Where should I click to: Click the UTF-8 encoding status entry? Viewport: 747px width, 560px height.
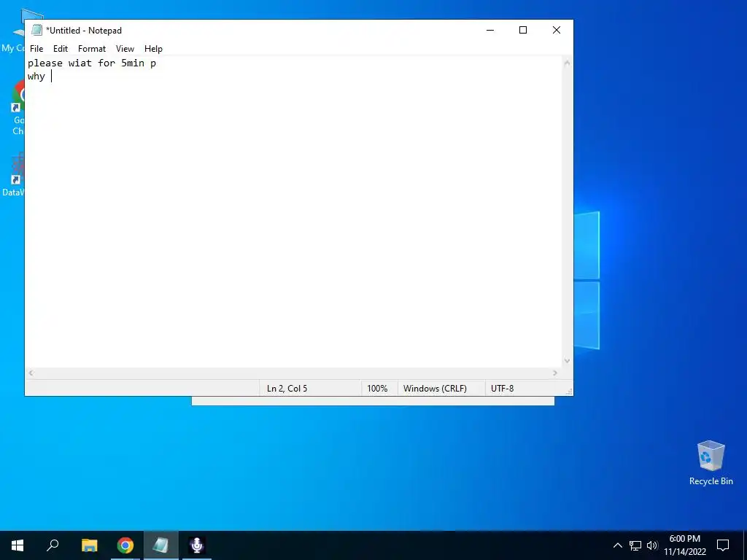[x=502, y=389]
